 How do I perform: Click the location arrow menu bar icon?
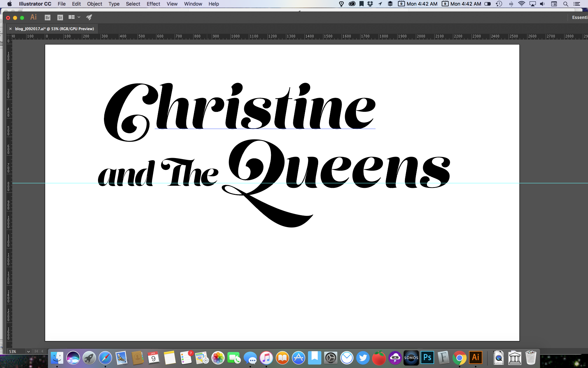tap(380, 4)
